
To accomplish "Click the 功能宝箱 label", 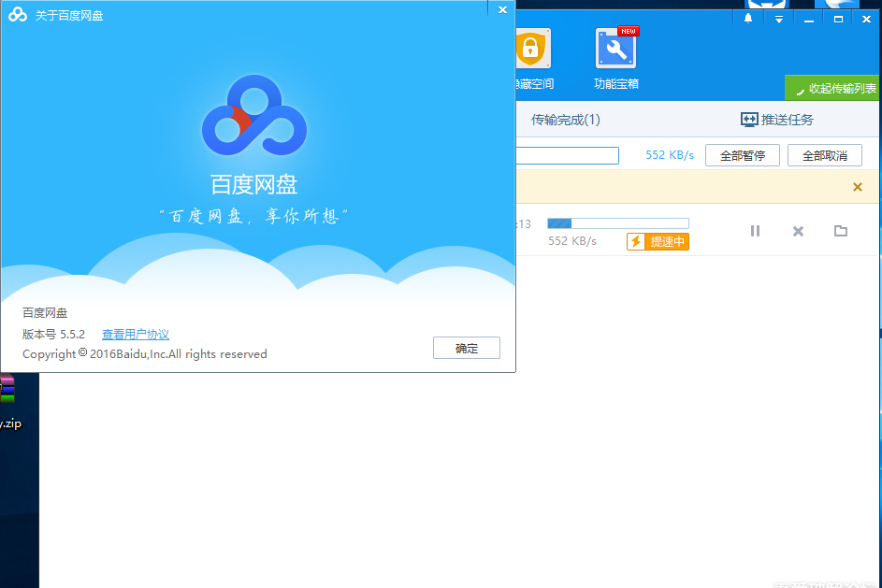I will click(616, 84).
